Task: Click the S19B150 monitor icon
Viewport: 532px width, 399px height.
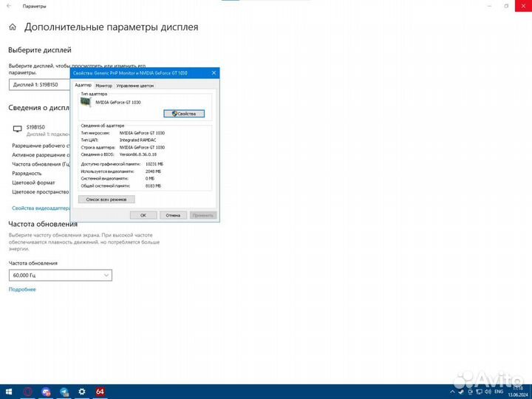Action: pos(17,129)
